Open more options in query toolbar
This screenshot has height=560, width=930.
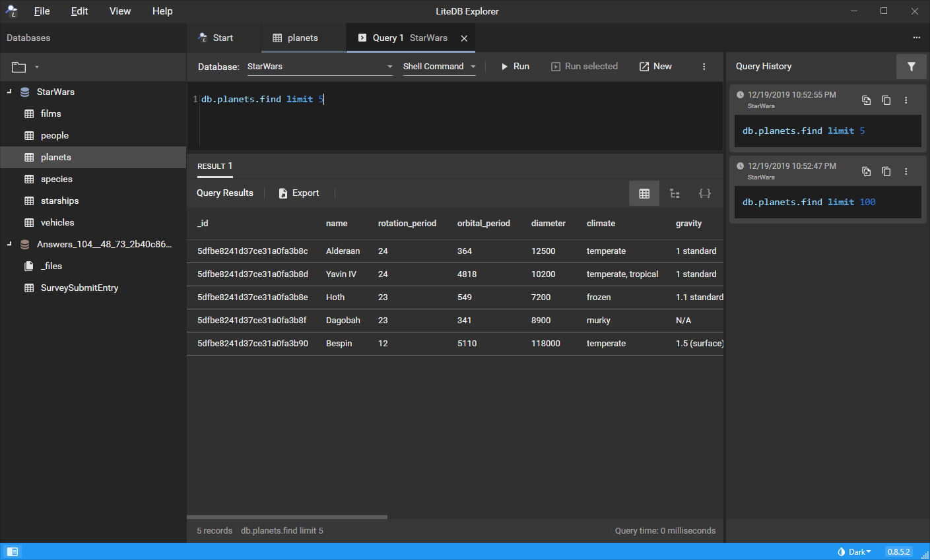pos(704,67)
